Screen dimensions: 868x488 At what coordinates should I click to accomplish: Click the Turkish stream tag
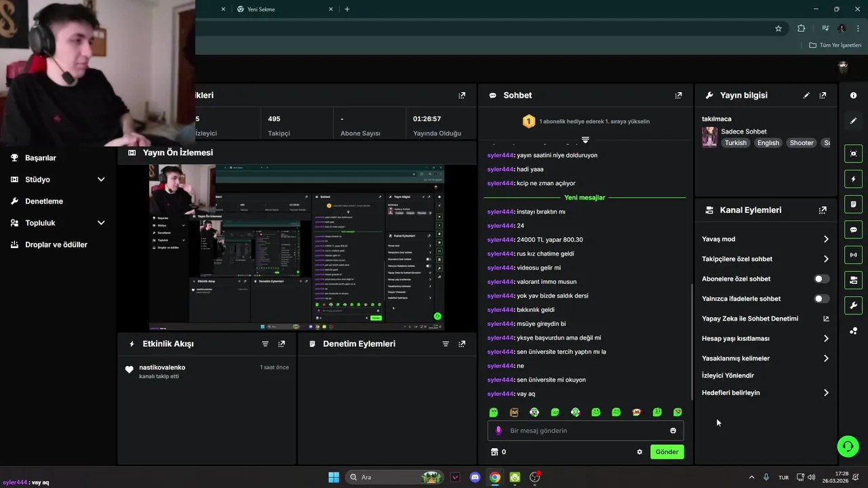click(735, 143)
